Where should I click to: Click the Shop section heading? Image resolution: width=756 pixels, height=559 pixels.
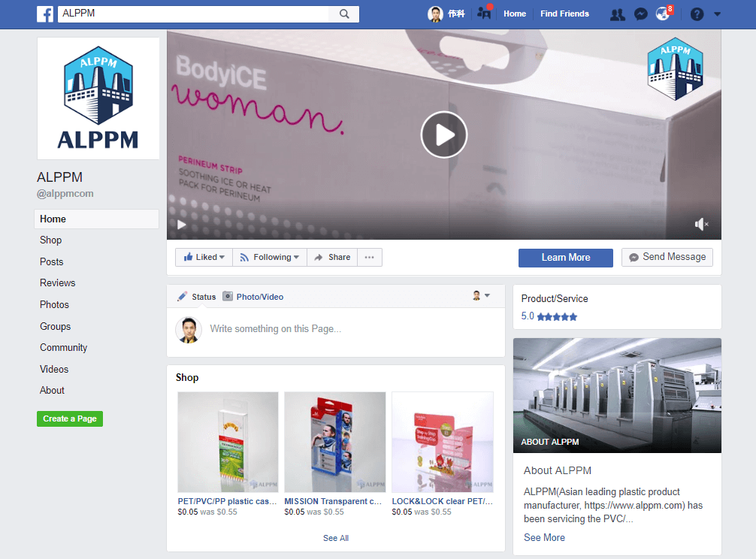point(187,377)
